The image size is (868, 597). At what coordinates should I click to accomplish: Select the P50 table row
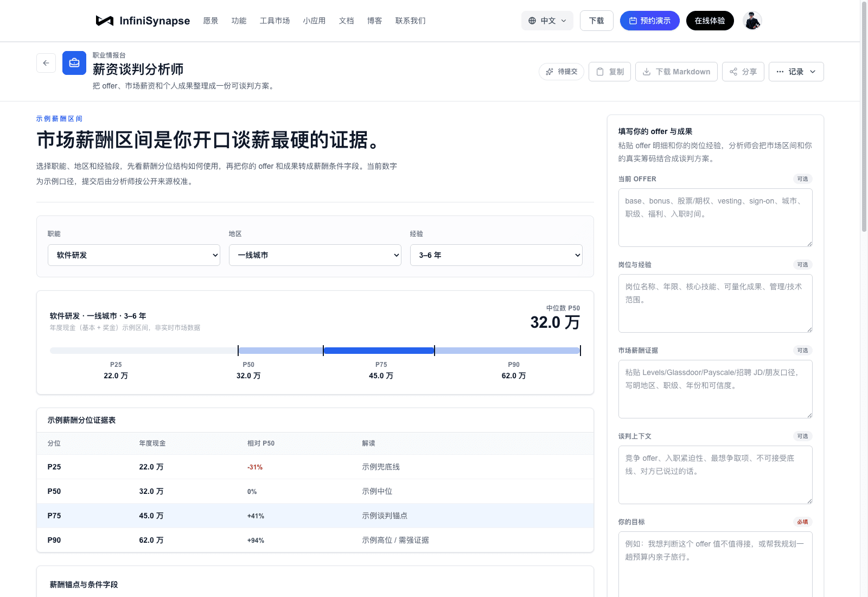click(x=315, y=491)
